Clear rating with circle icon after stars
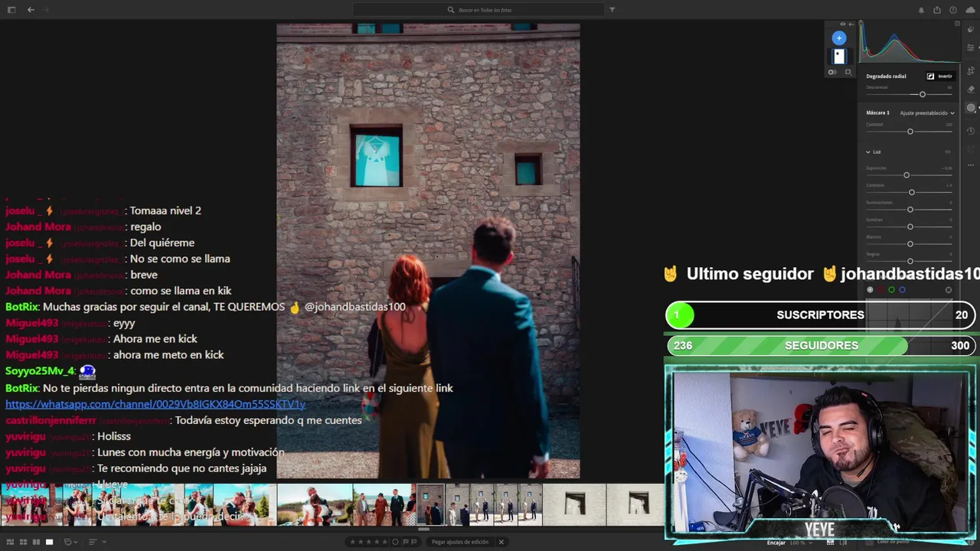Image resolution: width=980 pixels, height=551 pixels. tap(395, 542)
